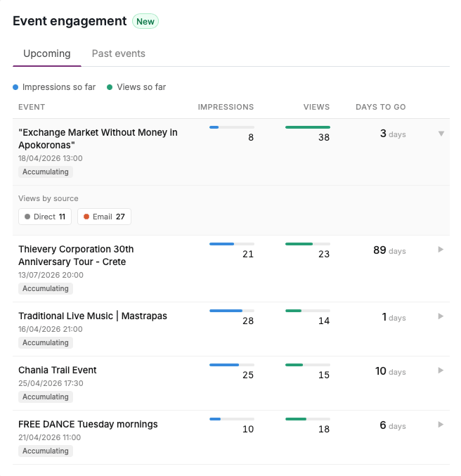Click Accumulating badge under FREE DANCE

46,451
